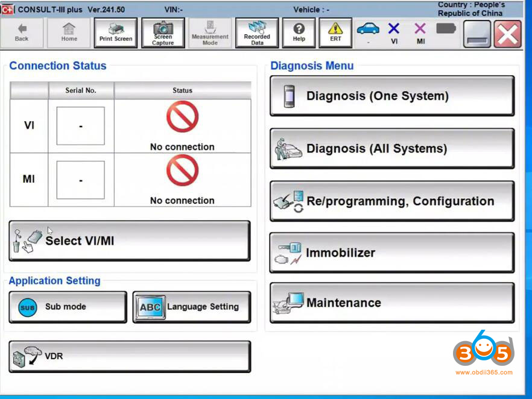Click the blue SUB circle icon
The image size is (532, 399).
coord(28,307)
